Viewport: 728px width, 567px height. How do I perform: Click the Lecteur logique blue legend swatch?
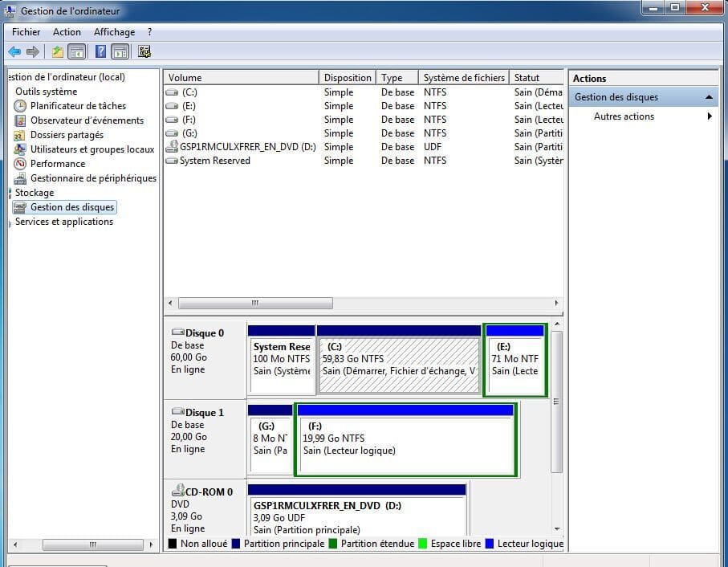[x=490, y=544]
